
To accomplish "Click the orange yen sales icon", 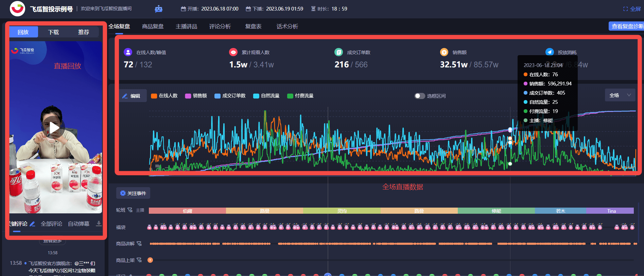I will [444, 52].
